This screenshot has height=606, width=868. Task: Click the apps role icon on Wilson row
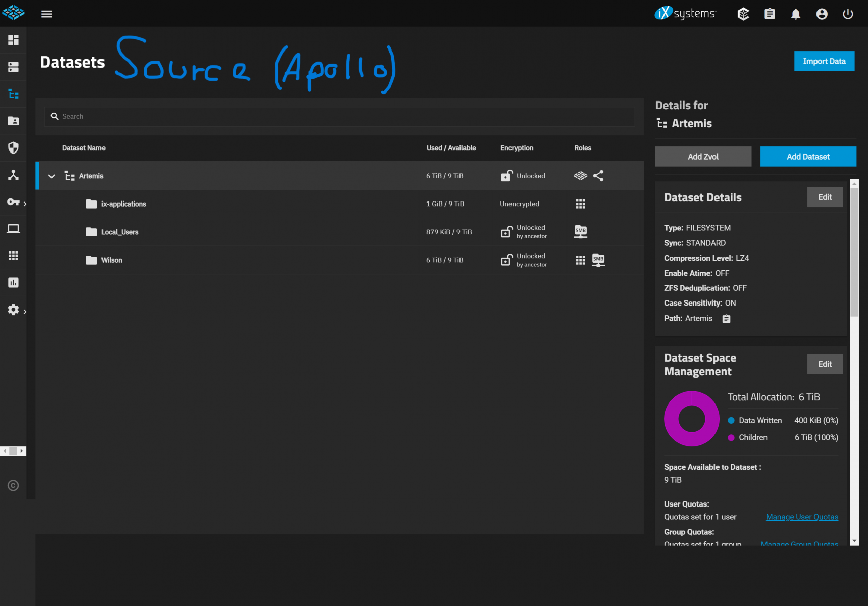581,260
